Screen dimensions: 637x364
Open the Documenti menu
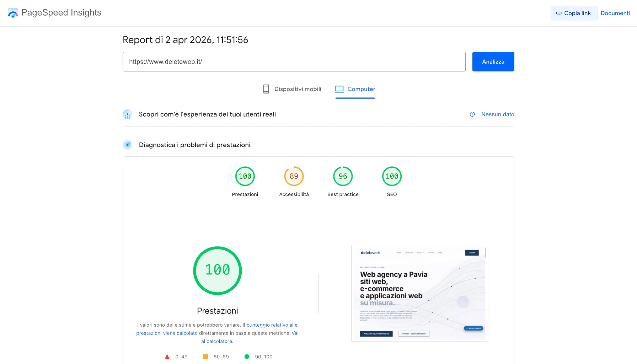click(615, 13)
